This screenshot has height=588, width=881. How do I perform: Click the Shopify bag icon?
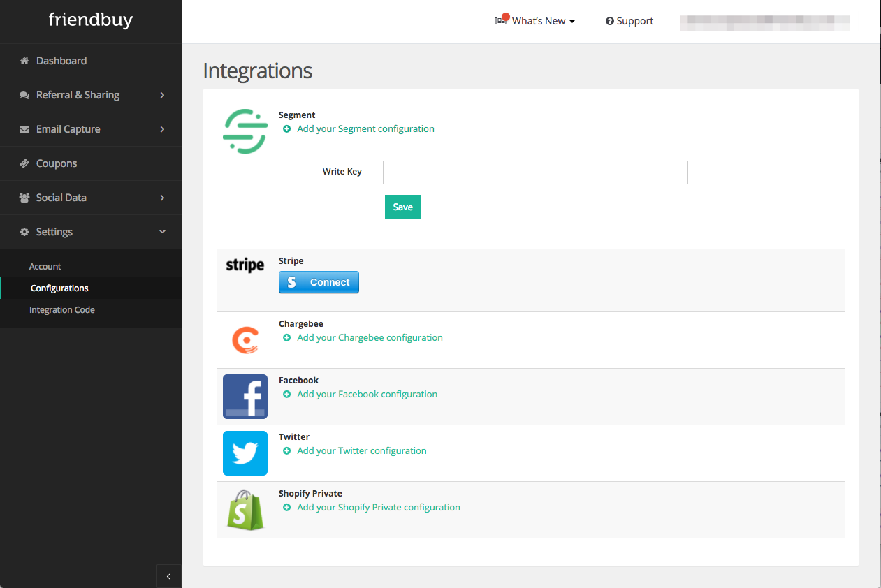click(x=245, y=510)
